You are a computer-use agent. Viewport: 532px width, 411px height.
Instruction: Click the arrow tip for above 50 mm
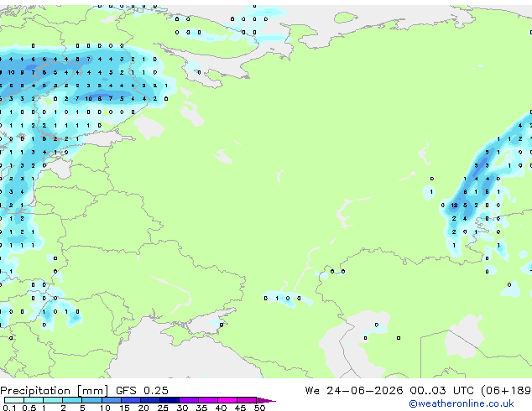[x=266, y=401]
